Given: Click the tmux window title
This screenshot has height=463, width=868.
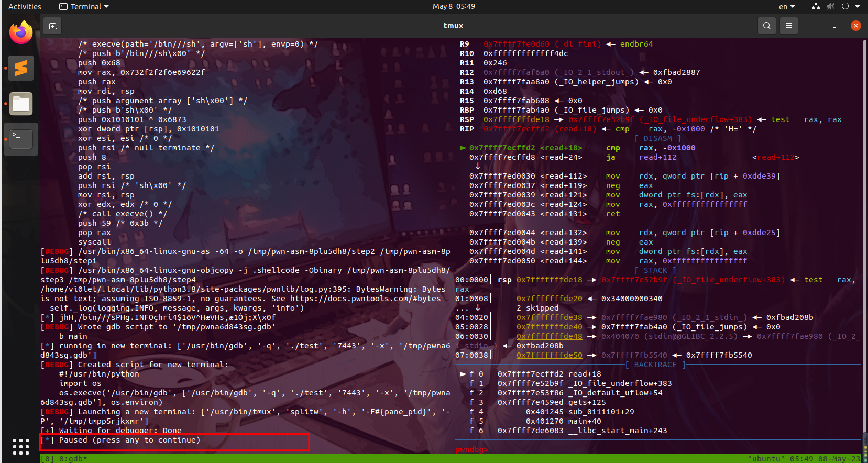Looking at the screenshot, I should [453, 26].
